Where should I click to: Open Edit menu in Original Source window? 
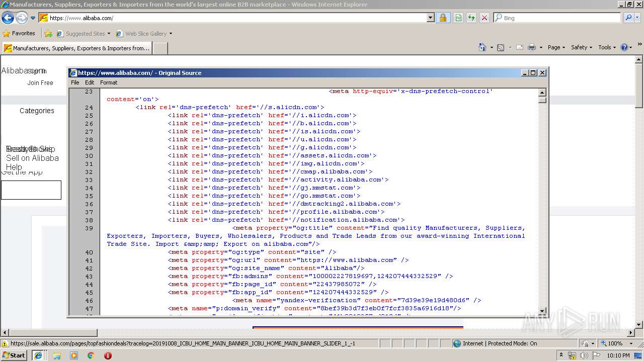pyautogui.click(x=90, y=82)
